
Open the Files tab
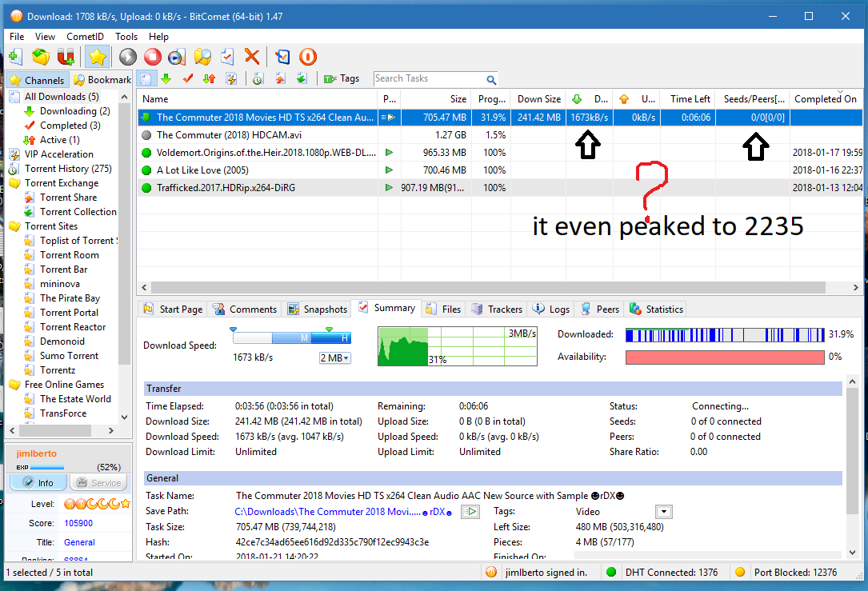(443, 309)
